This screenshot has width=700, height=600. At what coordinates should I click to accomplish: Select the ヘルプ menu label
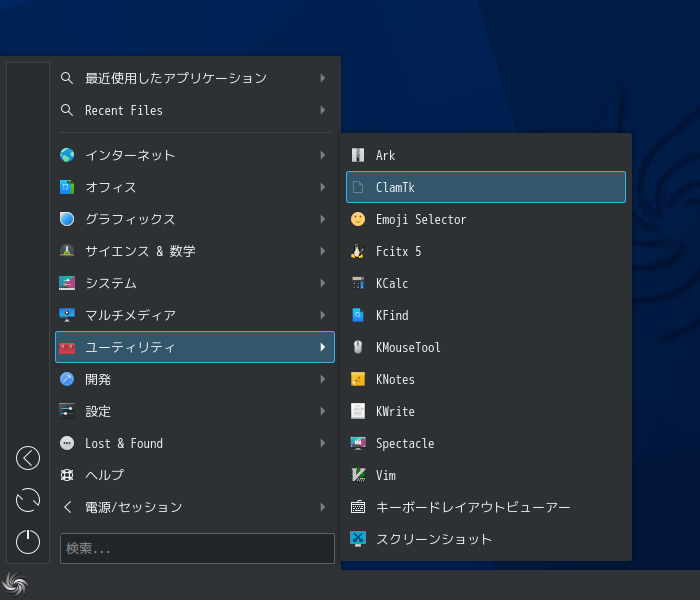click(x=104, y=475)
